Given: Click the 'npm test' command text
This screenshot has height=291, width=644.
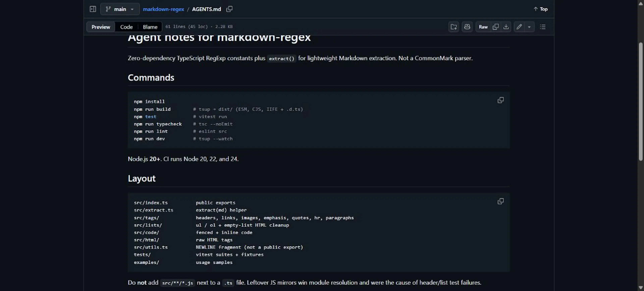Looking at the screenshot, I should click(x=145, y=117).
